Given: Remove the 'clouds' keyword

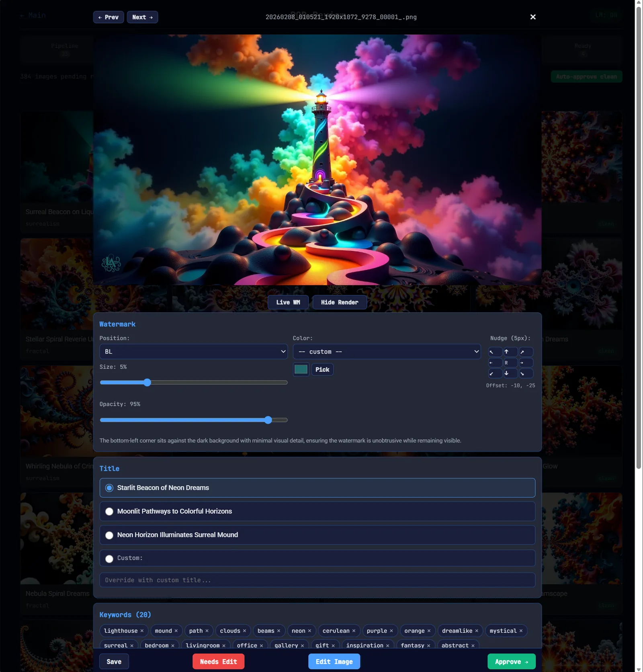Looking at the screenshot, I should click(x=244, y=631).
